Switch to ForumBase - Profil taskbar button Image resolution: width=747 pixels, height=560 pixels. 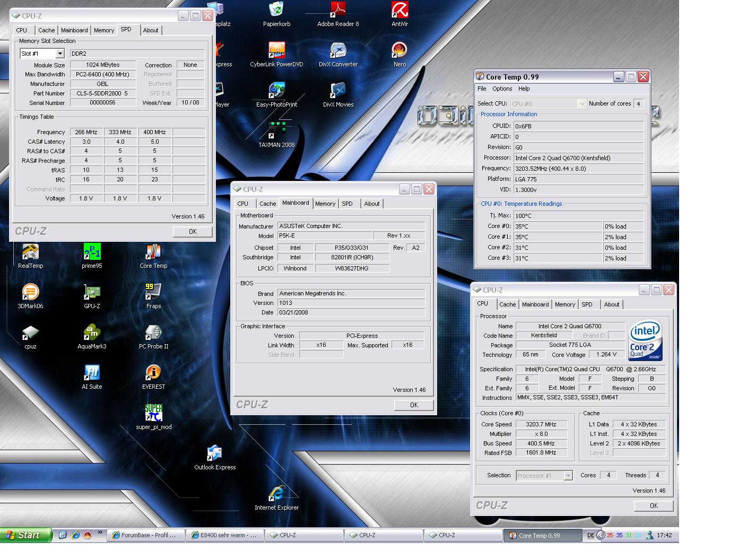[x=146, y=535]
